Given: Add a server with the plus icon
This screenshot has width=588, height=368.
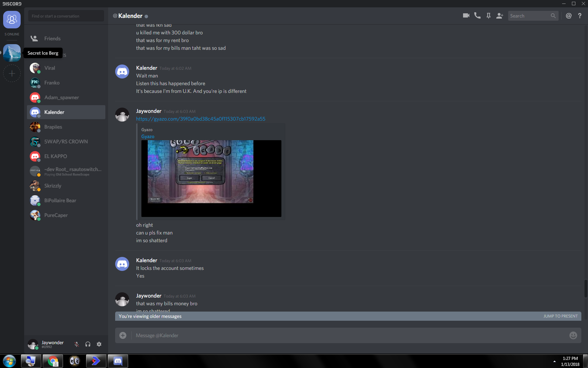Looking at the screenshot, I should [12, 73].
